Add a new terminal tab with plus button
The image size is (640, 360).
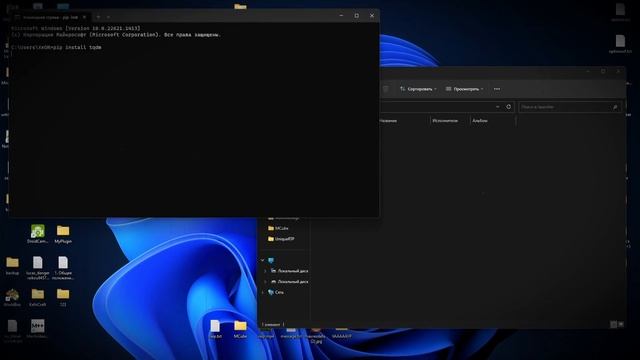[x=98, y=17]
